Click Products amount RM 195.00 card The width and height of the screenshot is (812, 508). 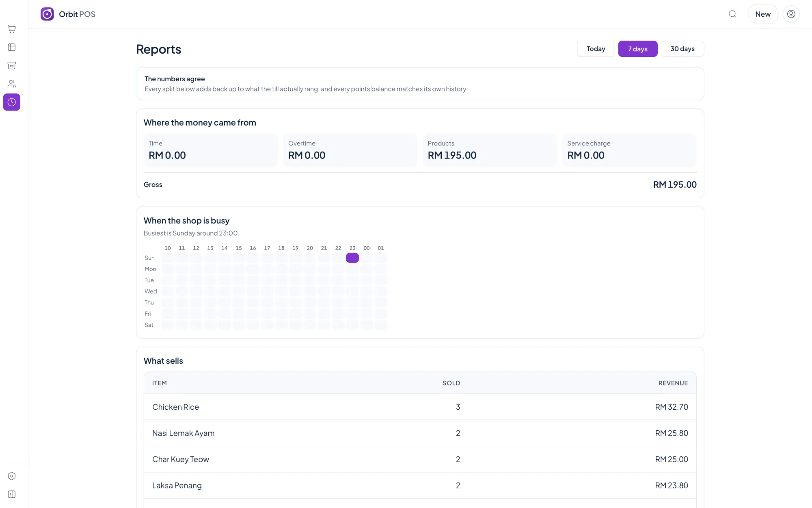pyautogui.click(x=490, y=150)
